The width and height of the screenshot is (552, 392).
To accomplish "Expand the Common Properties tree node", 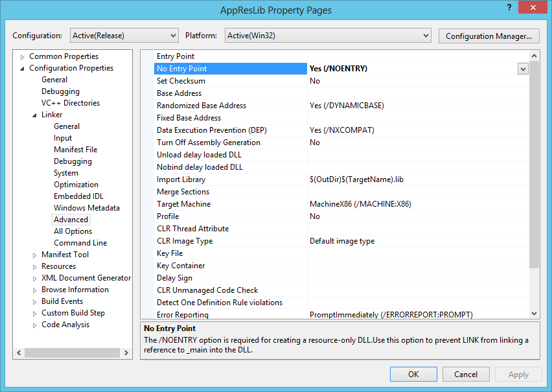I will [22, 57].
